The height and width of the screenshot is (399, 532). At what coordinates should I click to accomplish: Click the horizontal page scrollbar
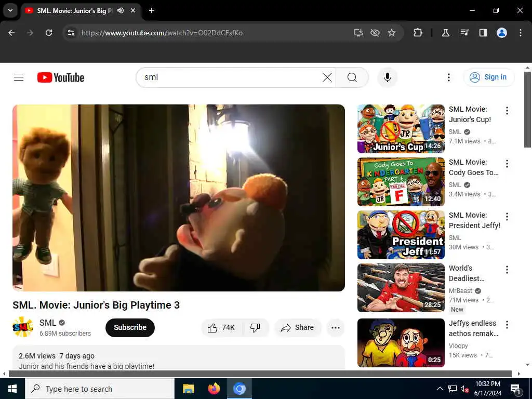260,374
